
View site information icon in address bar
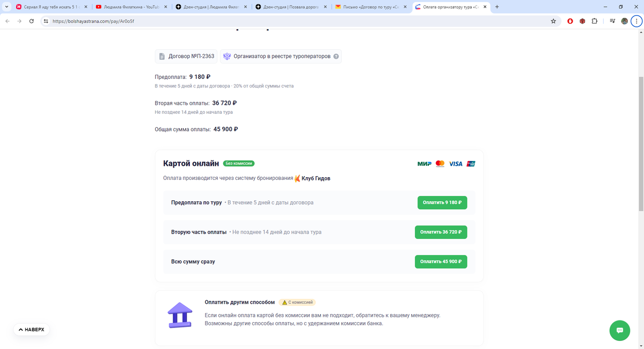coord(46,21)
